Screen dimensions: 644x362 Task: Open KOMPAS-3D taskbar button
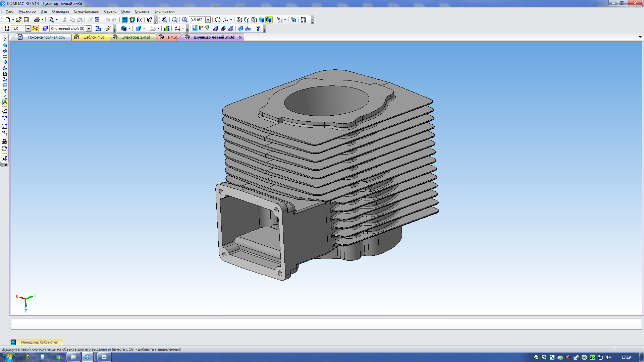click(x=88, y=357)
